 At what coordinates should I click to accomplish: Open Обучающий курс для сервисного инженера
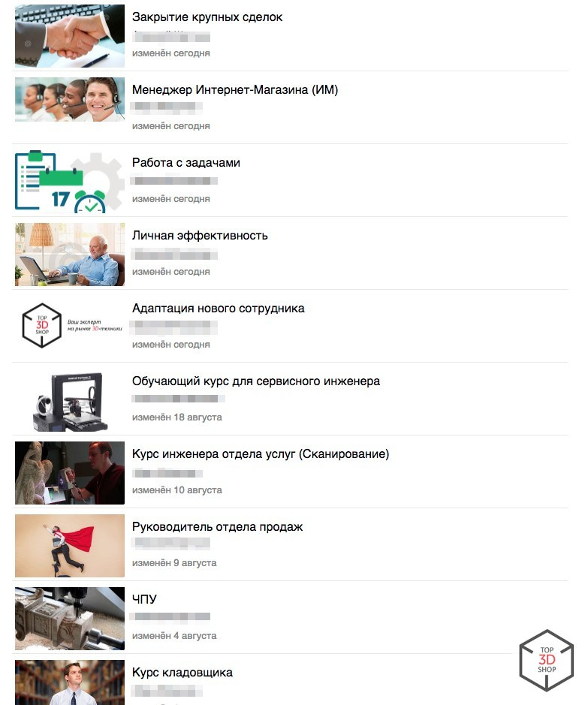256,381
